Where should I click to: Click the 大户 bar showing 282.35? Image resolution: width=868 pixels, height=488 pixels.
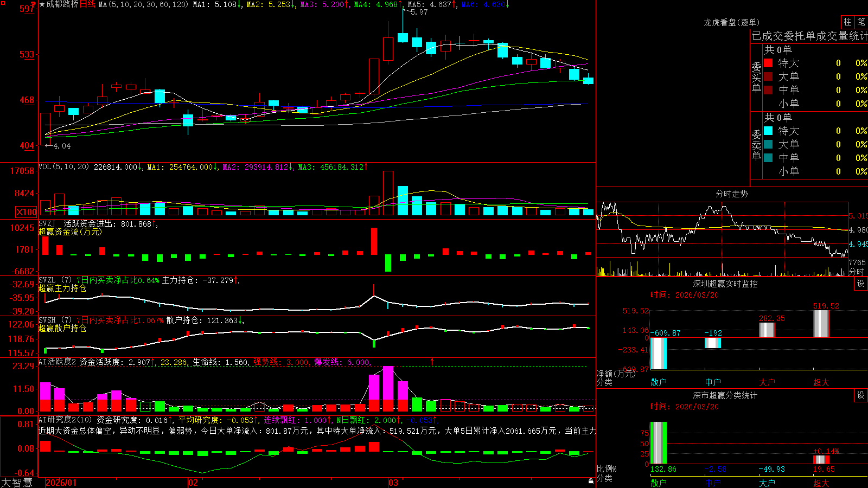point(767,330)
